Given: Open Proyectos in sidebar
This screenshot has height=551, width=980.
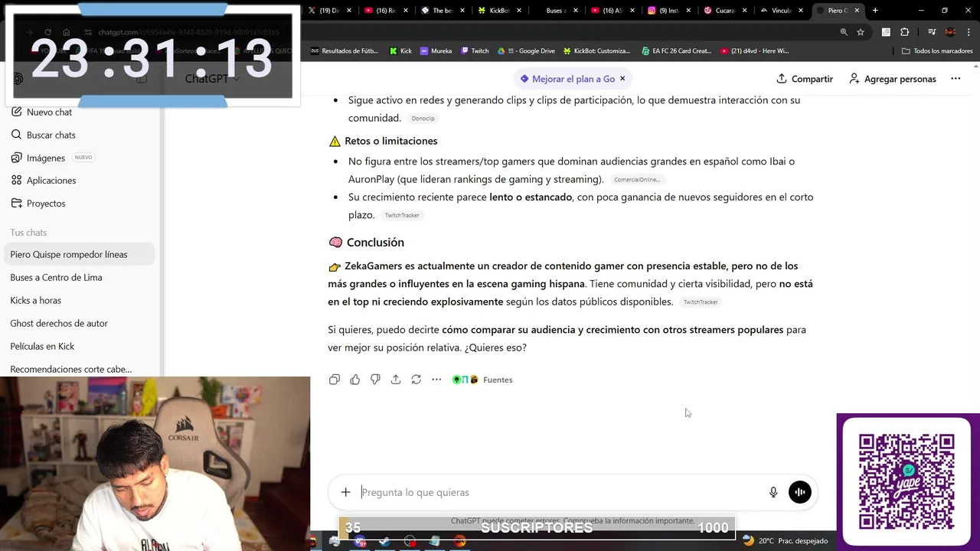Looking at the screenshot, I should coord(38,204).
